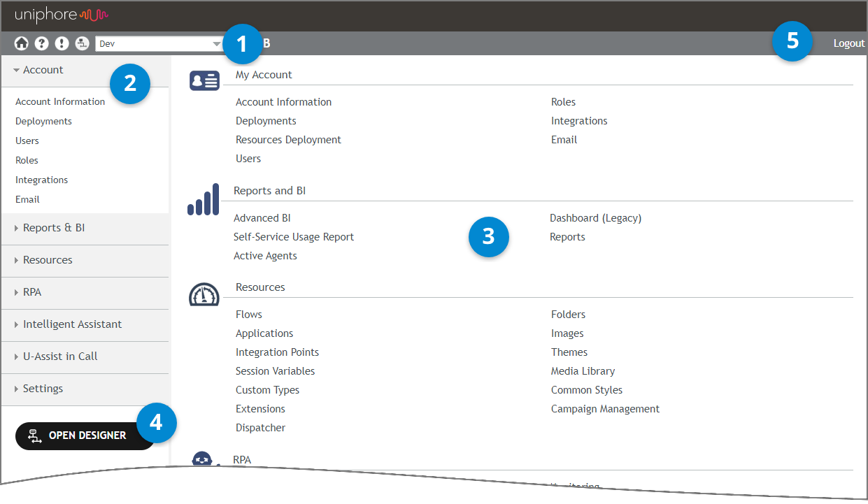
Task: Open Deployments under My Account
Action: pos(266,121)
